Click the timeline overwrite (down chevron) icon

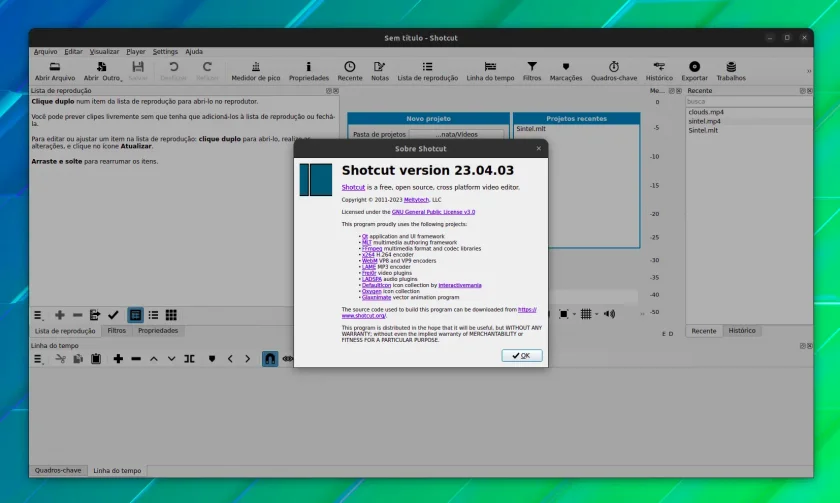coord(171,359)
